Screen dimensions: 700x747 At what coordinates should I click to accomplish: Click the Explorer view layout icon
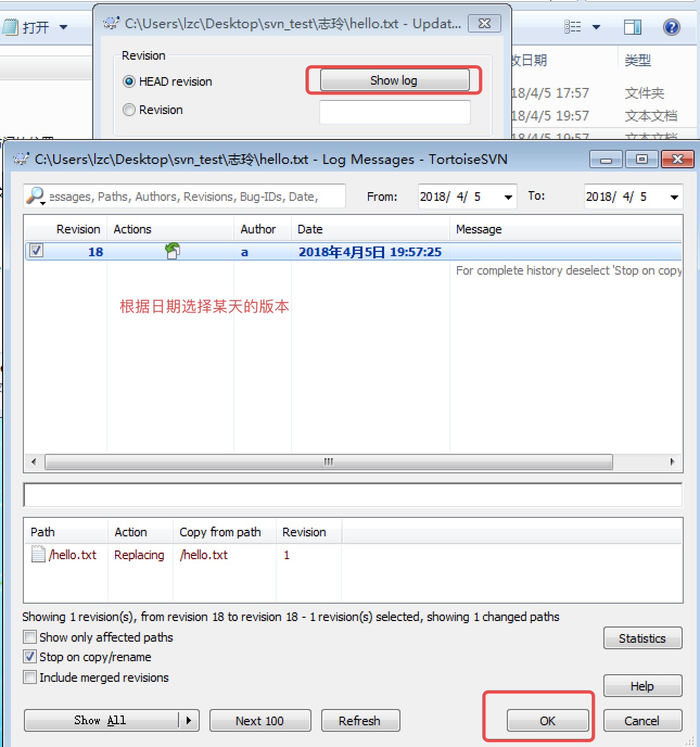click(572, 27)
